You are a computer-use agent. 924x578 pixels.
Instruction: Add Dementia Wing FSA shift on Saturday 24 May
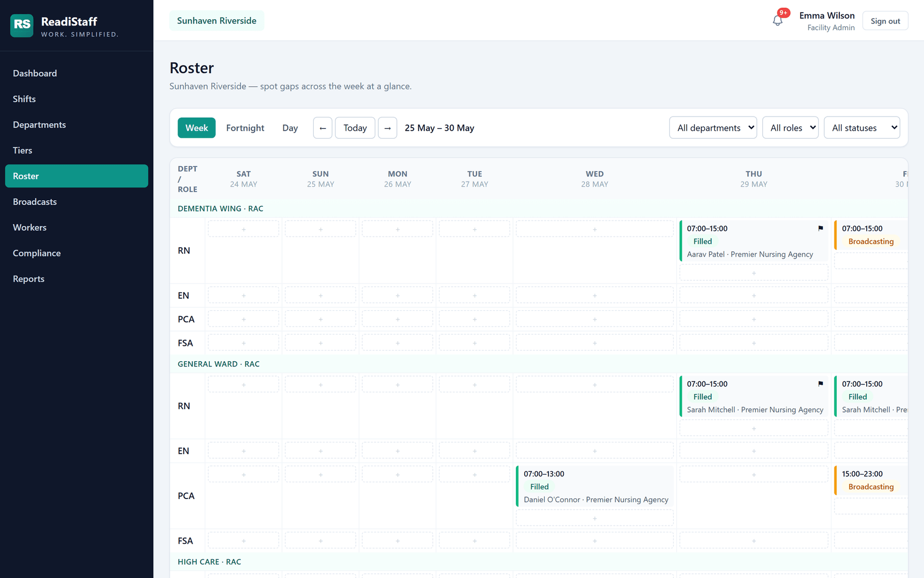(x=244, y=343)
